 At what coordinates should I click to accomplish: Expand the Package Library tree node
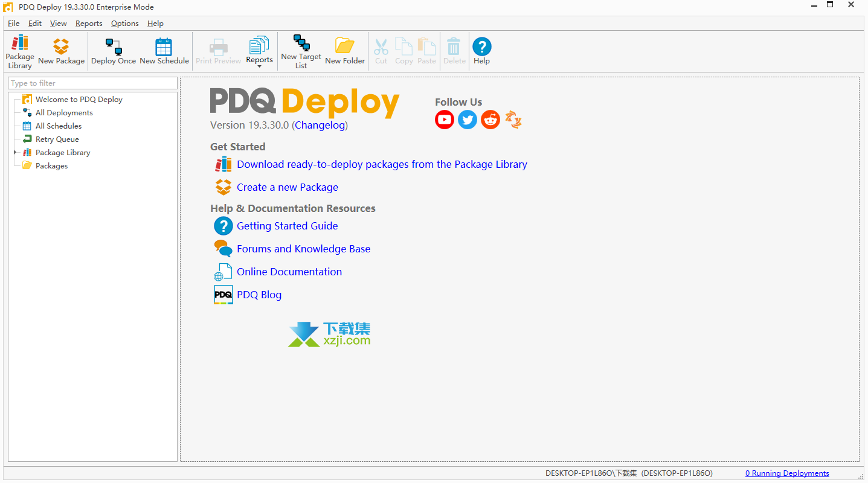15,153
